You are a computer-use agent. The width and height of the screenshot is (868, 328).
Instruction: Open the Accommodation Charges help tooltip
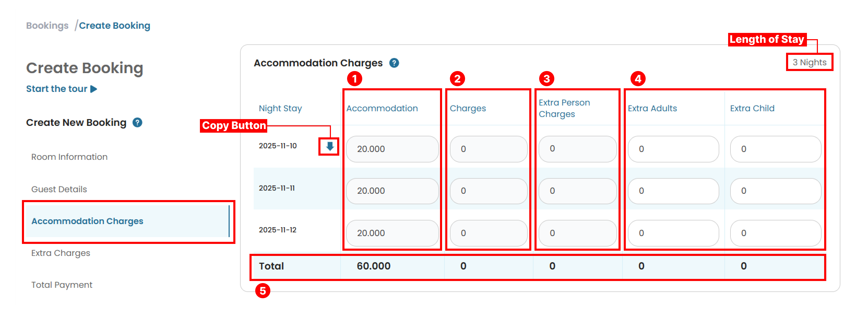pyautogui.click(x=395, y=63)
